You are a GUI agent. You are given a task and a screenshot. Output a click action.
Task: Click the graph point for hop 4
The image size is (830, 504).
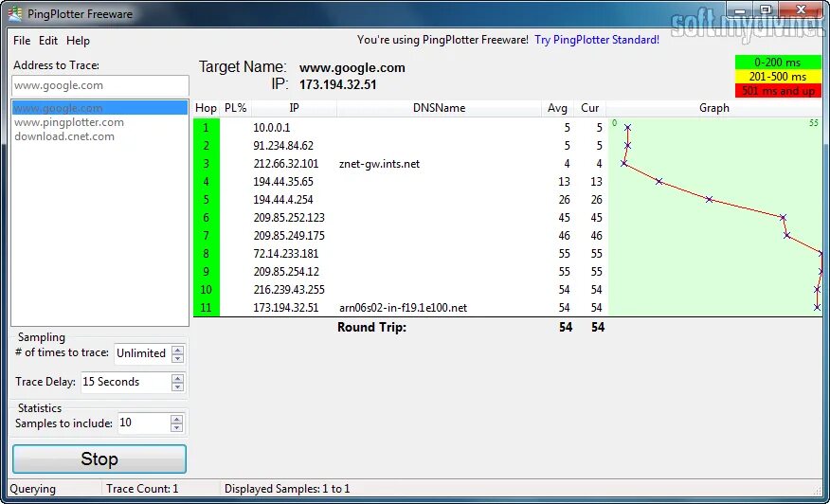pyautogui.click(x=659, y=182)
